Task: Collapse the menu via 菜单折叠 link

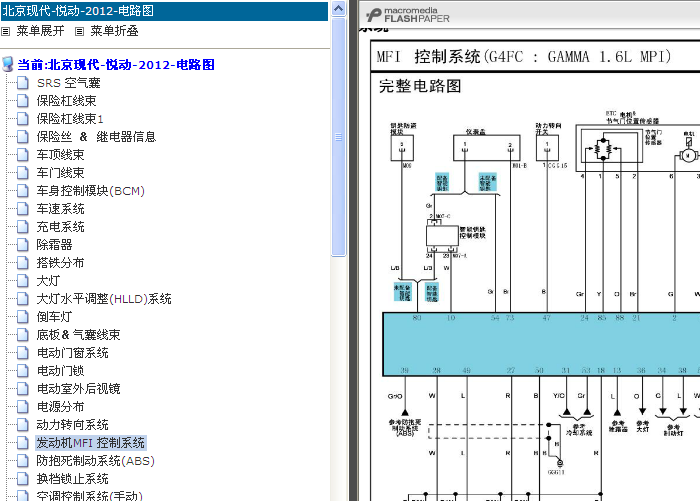Action: (x=114, y=31)
